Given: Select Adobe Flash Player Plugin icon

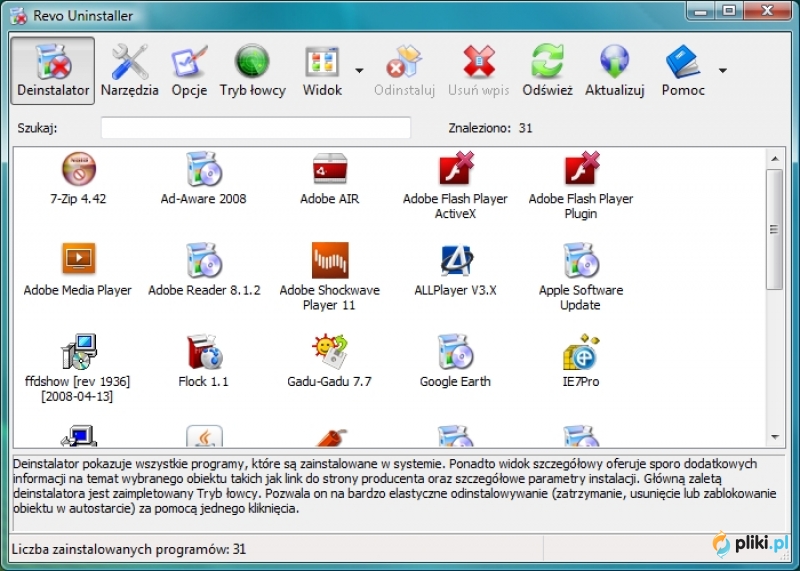Looking at the screenshot, I should 581,168.
